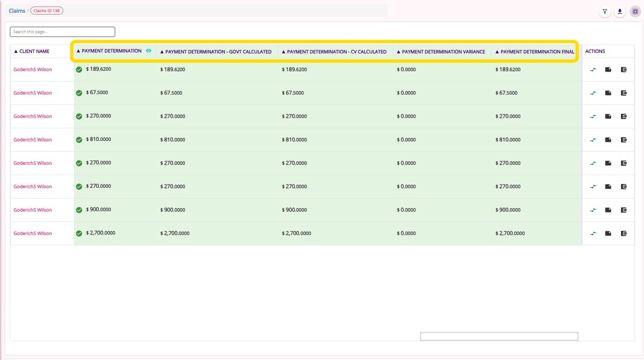Screen dimensions: 644x360
Task: Open the note icon in the $67.5000 row
Action: (608, 93)
